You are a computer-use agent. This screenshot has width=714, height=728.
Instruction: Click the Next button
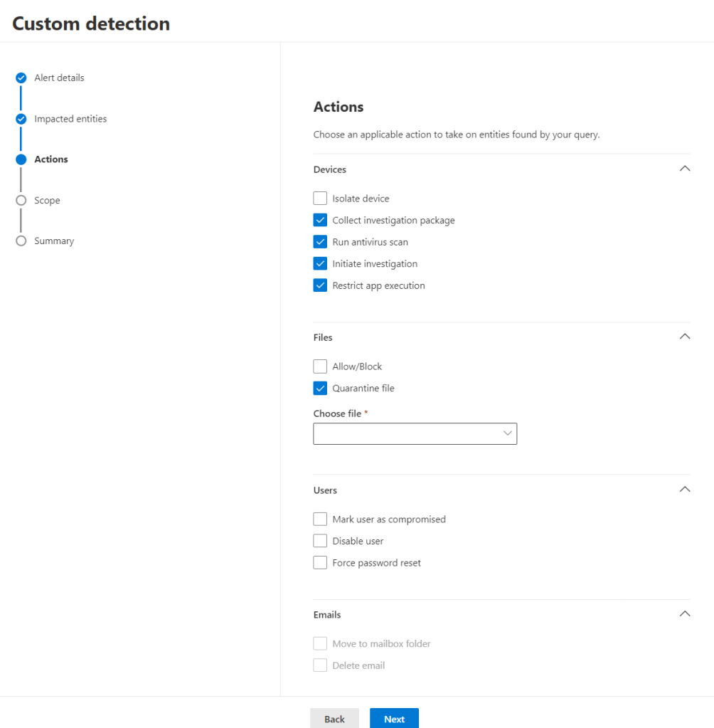(394, 719)
